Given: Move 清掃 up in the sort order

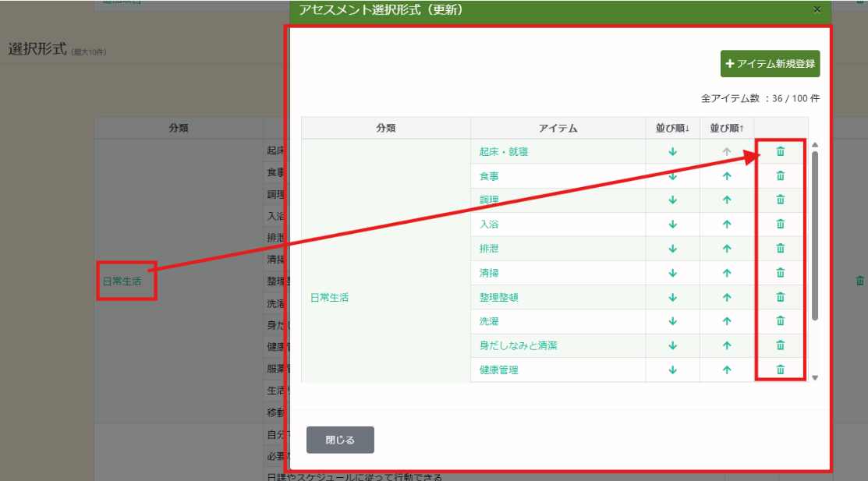Looking at the screenshot, I should pos(727,273).
